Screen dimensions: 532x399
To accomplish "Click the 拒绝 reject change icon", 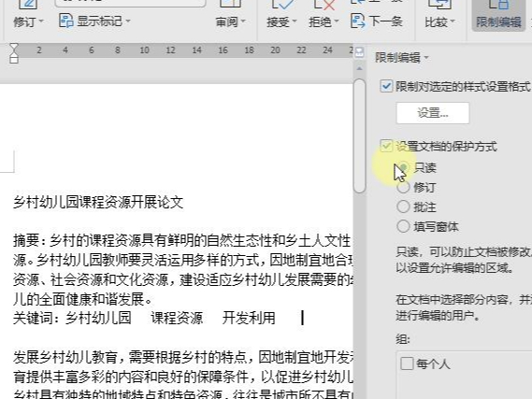I will (x=324, y=4).
